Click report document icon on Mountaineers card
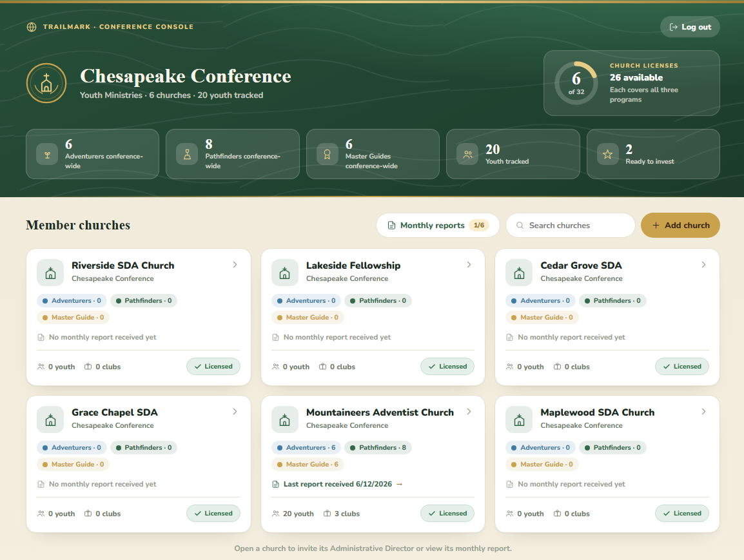This screenshot has height=560, width=744. 276,484
